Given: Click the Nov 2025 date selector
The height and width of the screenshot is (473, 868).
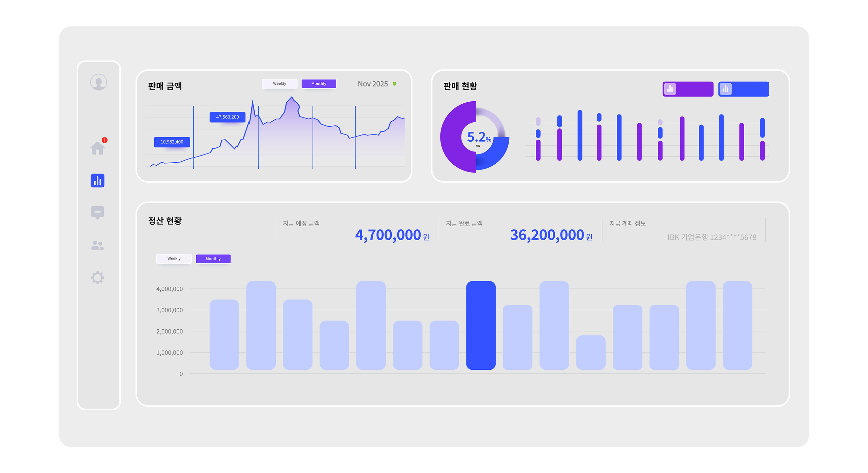Looking at the screenshot, I should pos(373,84).
